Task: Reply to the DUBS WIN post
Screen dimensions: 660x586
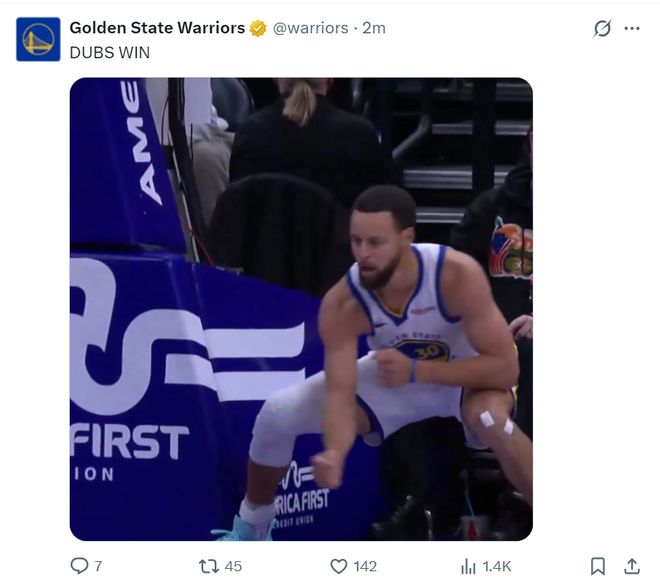Action: [79, 566]
